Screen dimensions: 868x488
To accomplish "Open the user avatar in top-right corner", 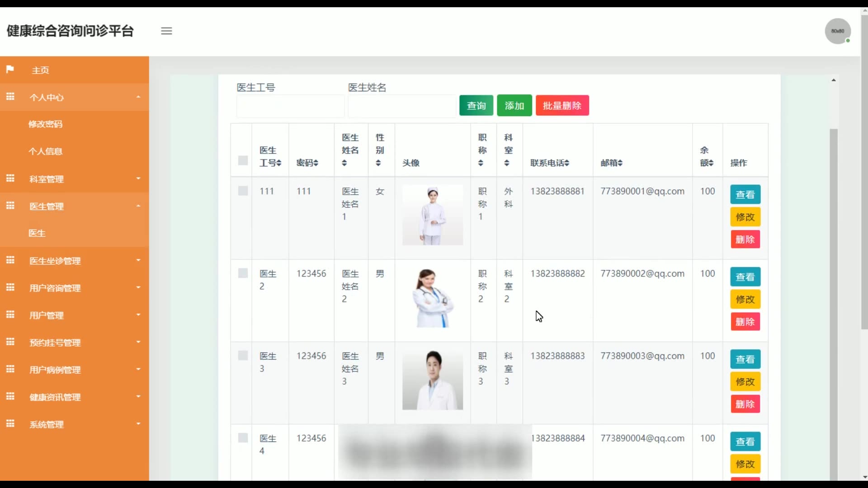I will (837, 31).
